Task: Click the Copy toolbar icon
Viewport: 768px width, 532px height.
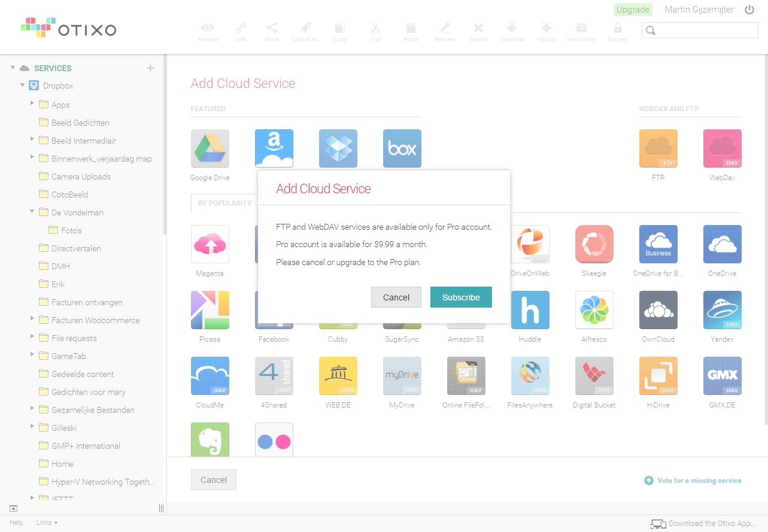Action: (x=340, y=28)
